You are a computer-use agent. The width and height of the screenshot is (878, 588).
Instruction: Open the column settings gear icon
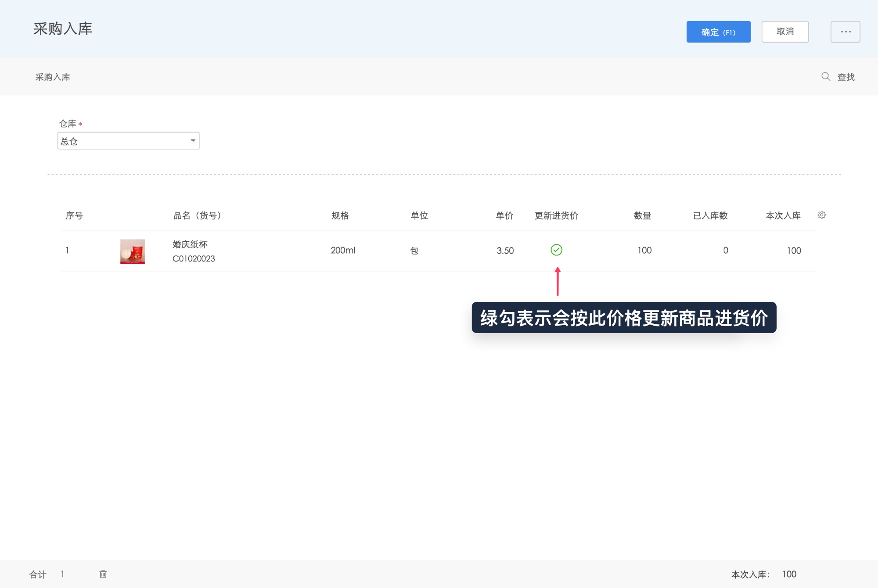(822, 215)
